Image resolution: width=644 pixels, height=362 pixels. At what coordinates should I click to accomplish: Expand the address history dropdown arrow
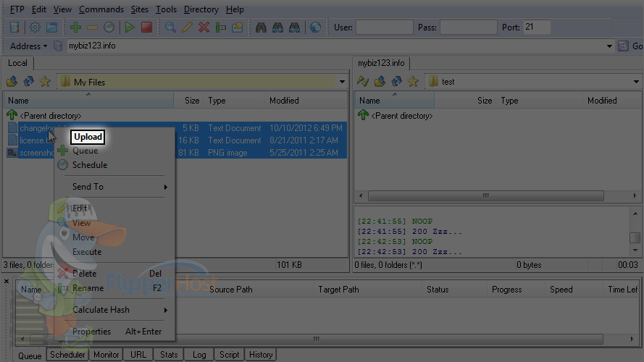pyautogui.click(x=609, y=46)
